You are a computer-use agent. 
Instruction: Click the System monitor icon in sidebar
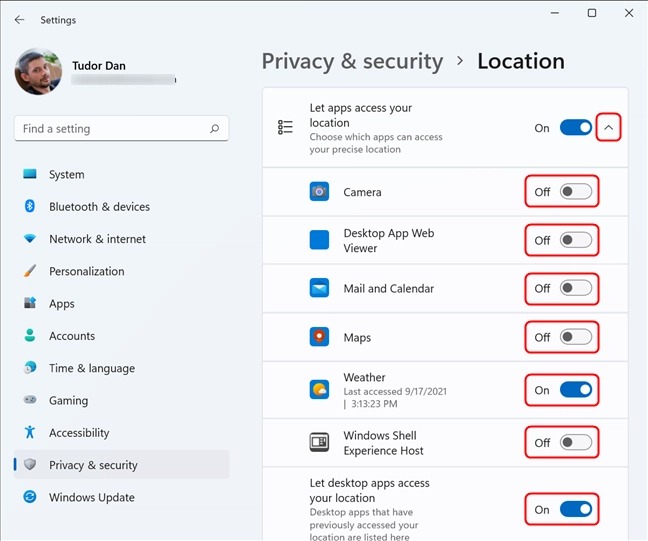click(30, 174)
